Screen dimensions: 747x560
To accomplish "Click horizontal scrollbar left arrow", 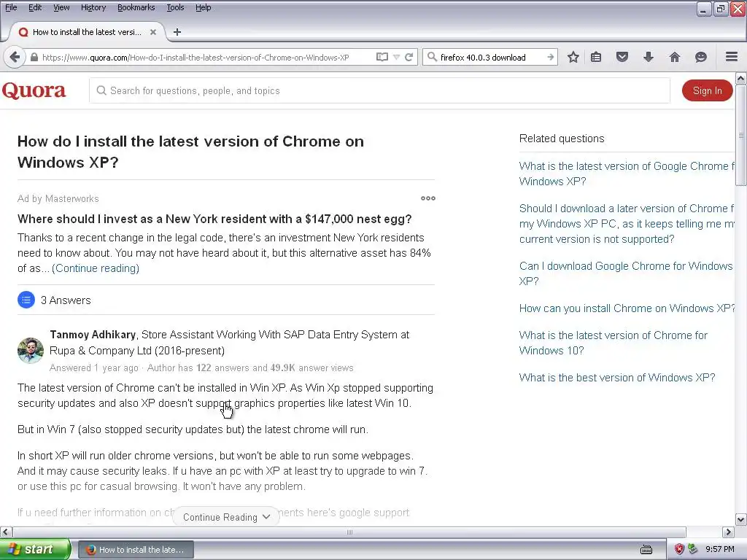I will (x=6, y=532).
